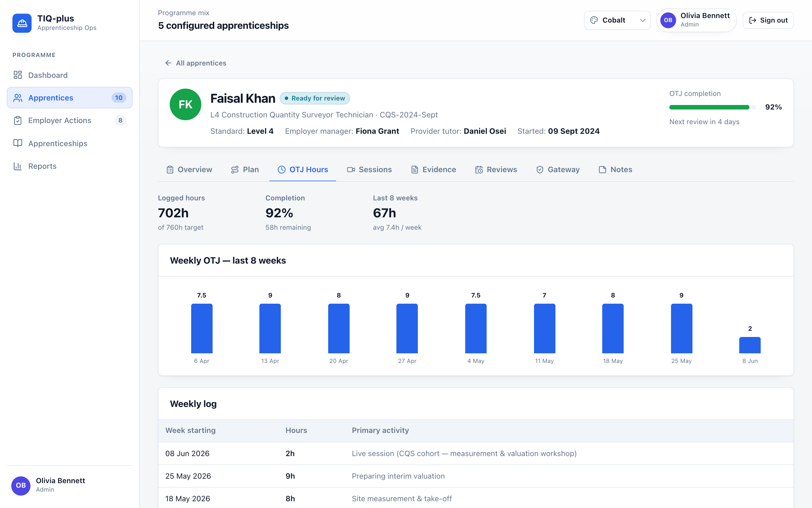This screenshot has height=508, width=812.
Task: Open the Notes tab
Action: (x=615, y=170)
